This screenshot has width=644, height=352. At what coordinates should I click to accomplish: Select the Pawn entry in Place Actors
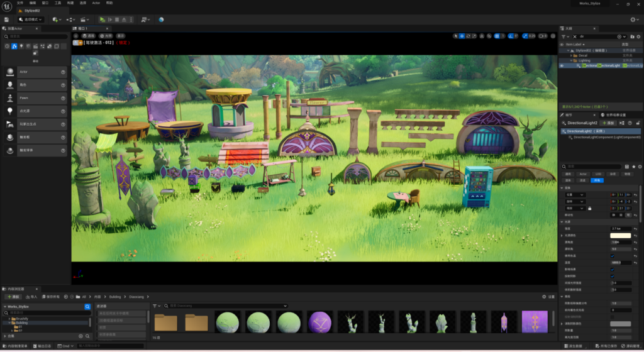coord(35,98)
